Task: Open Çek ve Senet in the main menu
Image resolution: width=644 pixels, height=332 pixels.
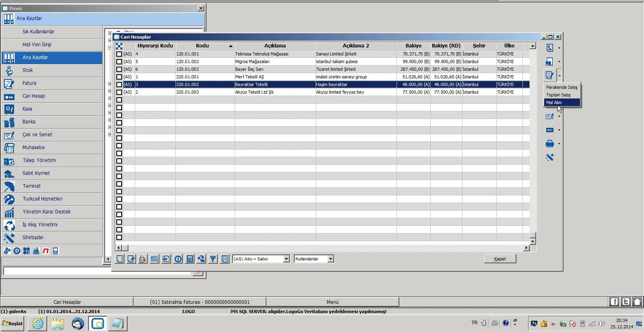Action: [52, 135]
